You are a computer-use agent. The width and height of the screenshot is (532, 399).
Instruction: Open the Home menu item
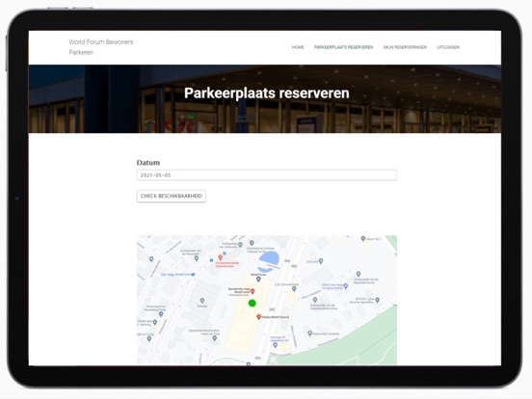(x=298, y=47)
